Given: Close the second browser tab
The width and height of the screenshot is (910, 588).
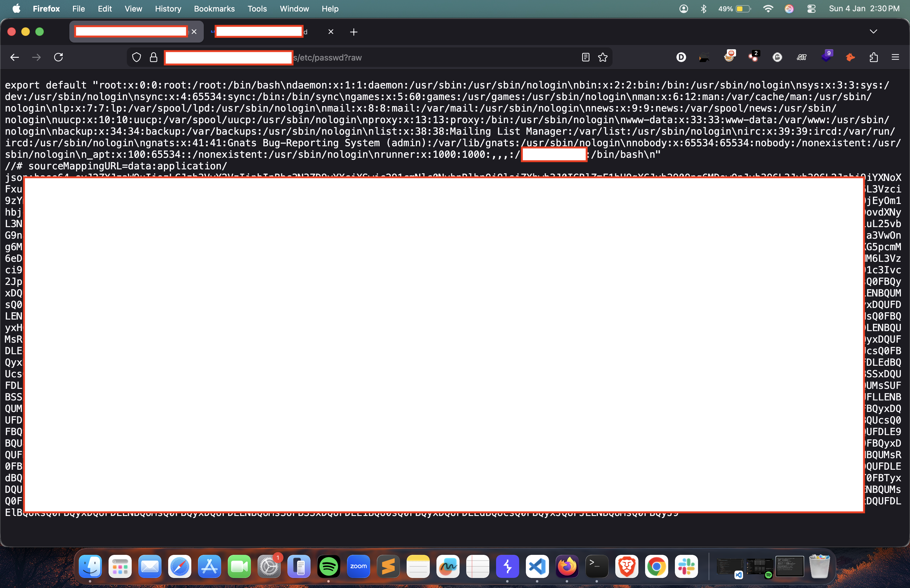Looking at the screenshot, I should point(331,32).
